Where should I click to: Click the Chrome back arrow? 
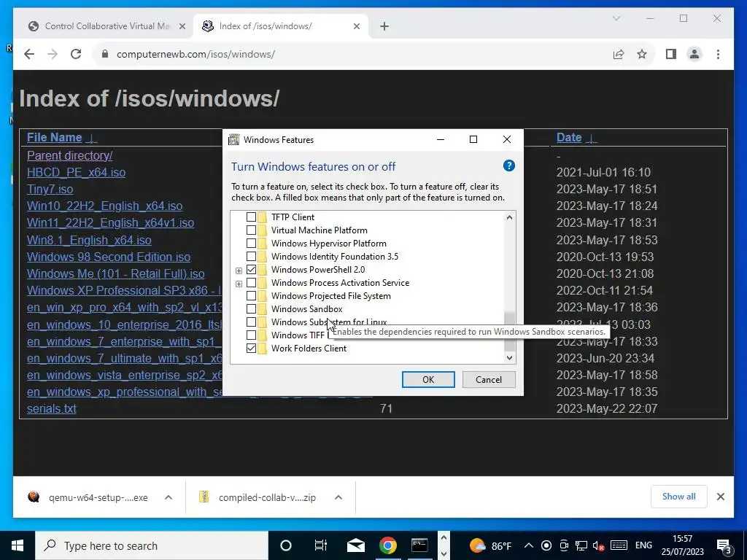(x=29, y=54)
